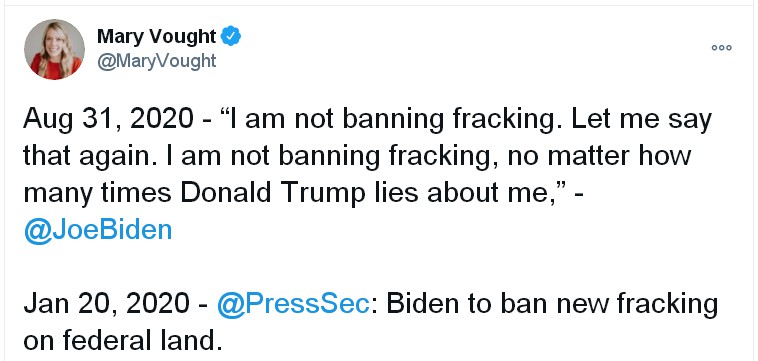Image resolution: width=758 pixels, height=361 pixels.
Task: Click the "Aug 31, 2020" date text
Action: [x=108, y=118]
